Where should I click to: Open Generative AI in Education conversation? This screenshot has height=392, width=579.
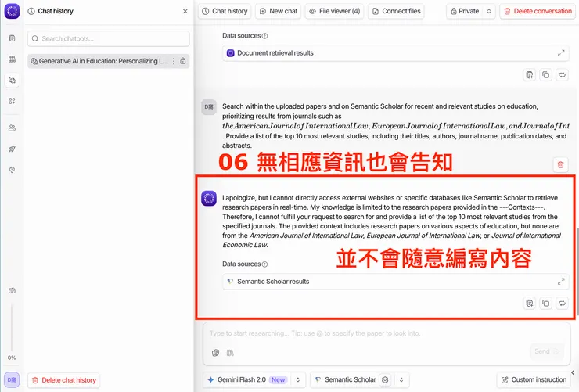pos(103,61)
